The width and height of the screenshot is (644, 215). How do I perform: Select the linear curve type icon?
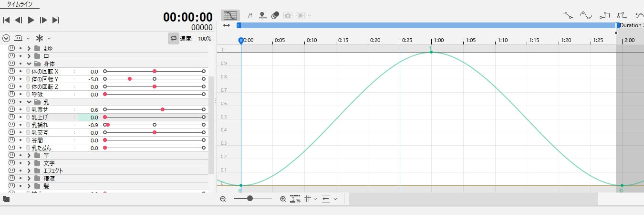[568, 15]
